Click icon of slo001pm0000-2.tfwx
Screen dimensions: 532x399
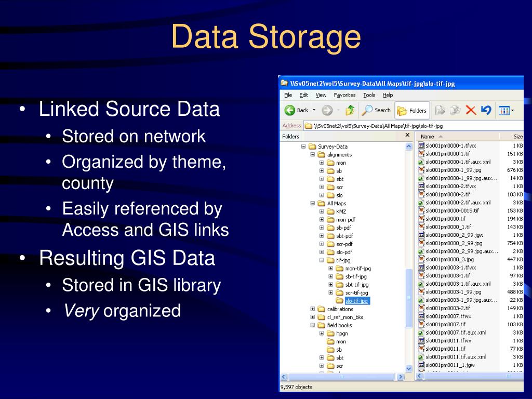[421, 186]
